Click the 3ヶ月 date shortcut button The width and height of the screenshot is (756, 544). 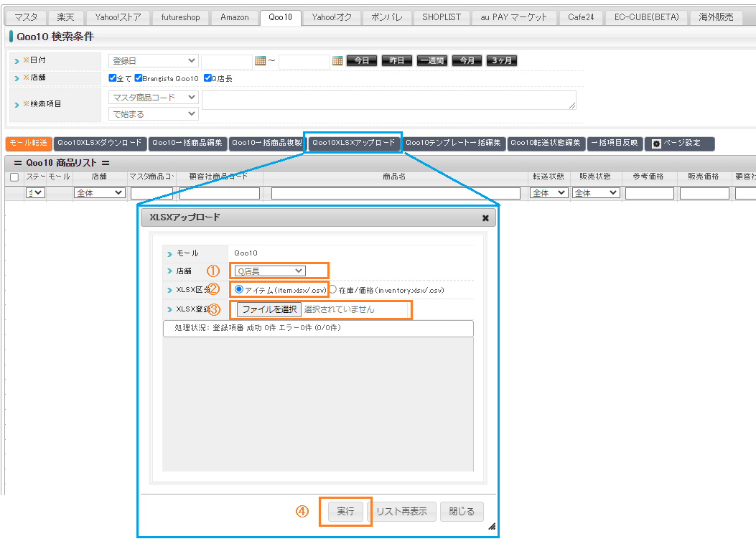[502, 61]
